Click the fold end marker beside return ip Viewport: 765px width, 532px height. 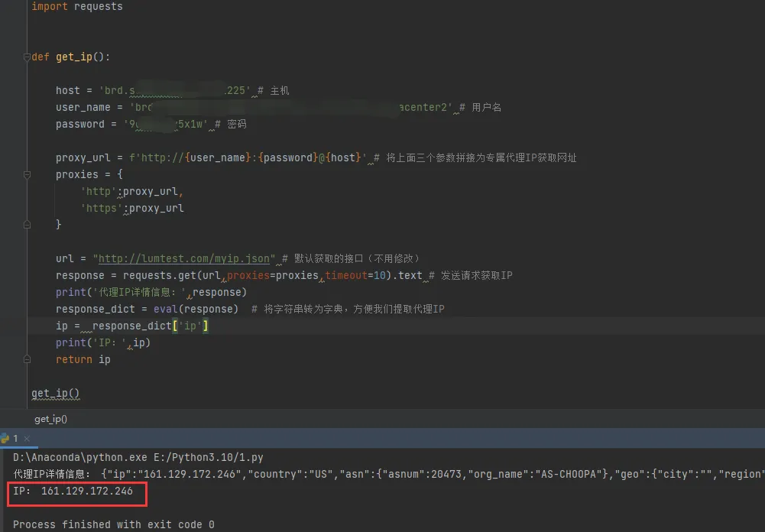tap(27, 360)
